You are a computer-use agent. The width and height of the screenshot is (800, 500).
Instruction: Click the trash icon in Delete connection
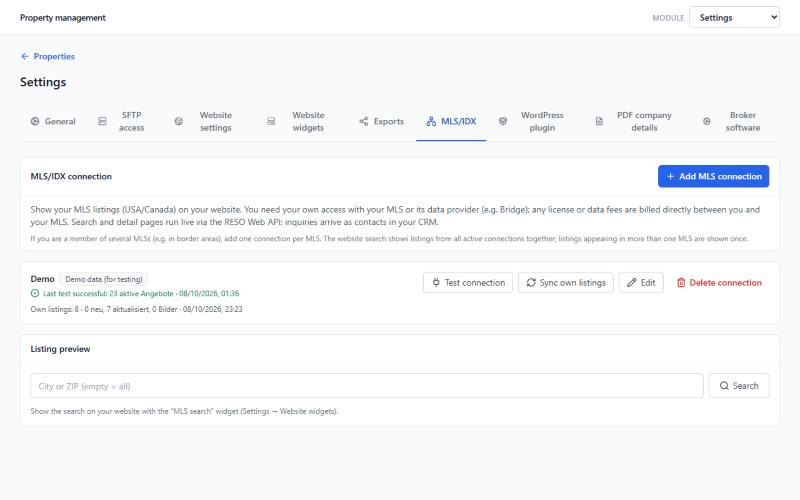[x=681, y=283]
